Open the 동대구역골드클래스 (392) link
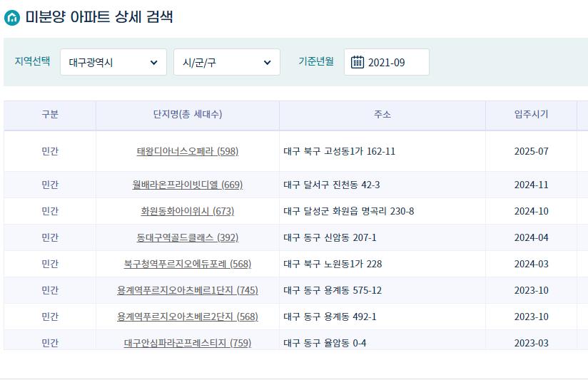Viewport: 588px width, 380px height. click(188, 237)
